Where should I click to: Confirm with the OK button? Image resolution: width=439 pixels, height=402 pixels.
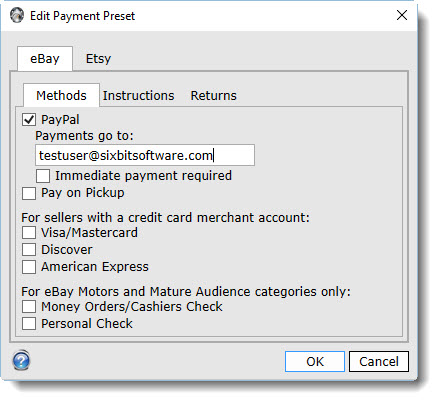tap(315, 361)
